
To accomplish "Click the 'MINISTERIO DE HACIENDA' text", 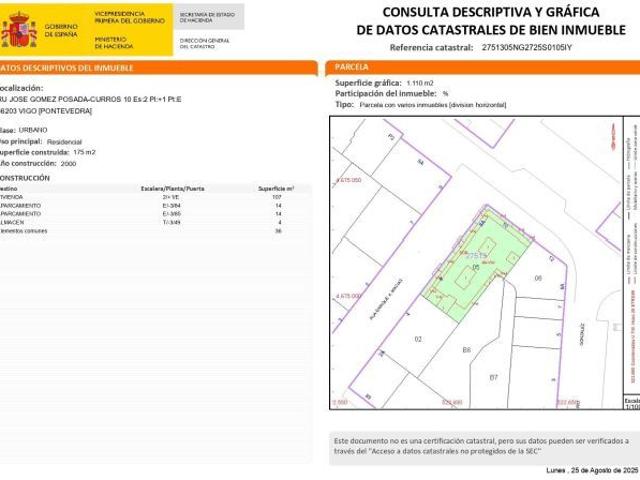I will [x=113, y=43].
